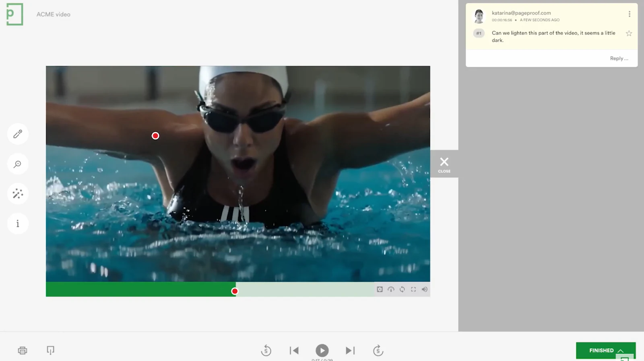Open the search magnifier tool
Image resolution: width=644 pixels, height=361 pixels.
[18, 164]
